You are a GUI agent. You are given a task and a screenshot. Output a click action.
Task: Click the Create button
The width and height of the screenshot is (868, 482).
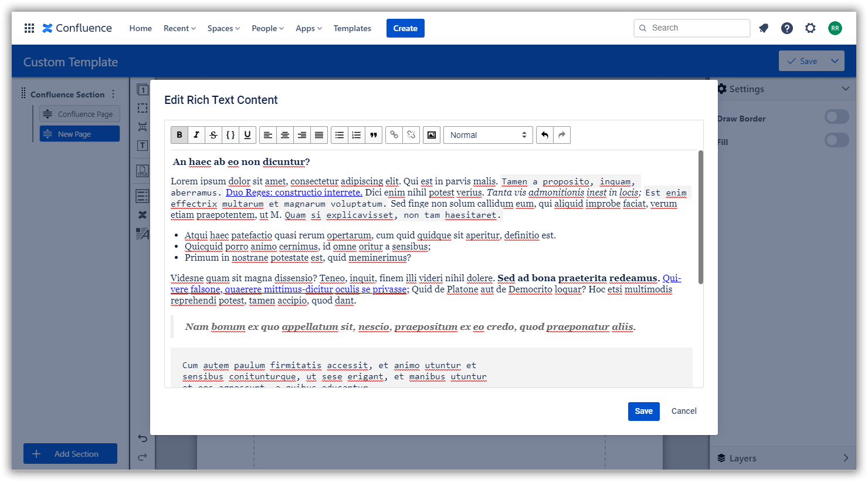(405, 28)
